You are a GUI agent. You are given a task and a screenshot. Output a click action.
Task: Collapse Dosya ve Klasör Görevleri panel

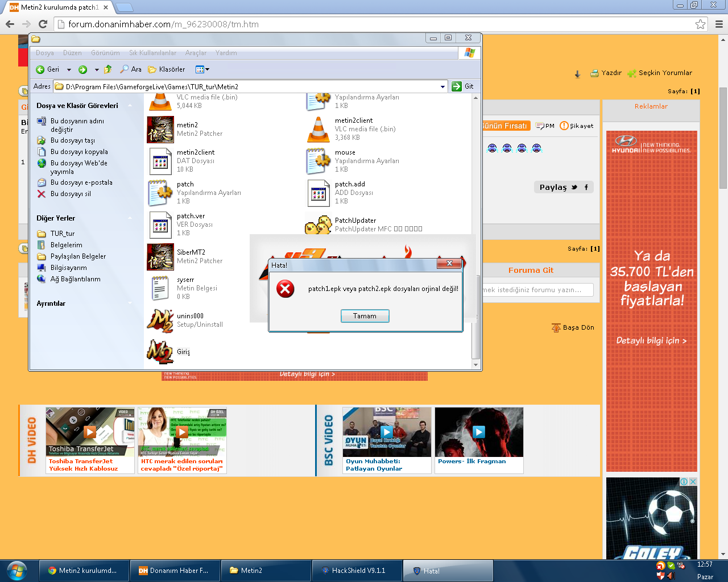tap(130, 106)
